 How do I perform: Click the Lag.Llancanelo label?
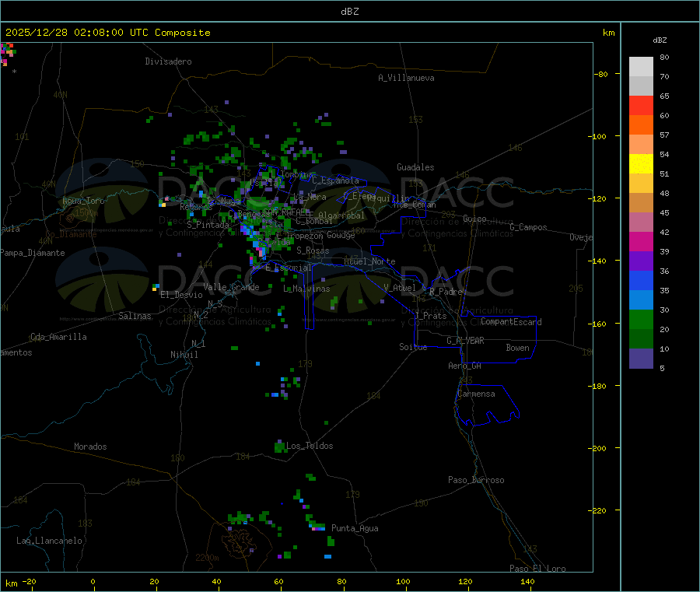point(50,541)
